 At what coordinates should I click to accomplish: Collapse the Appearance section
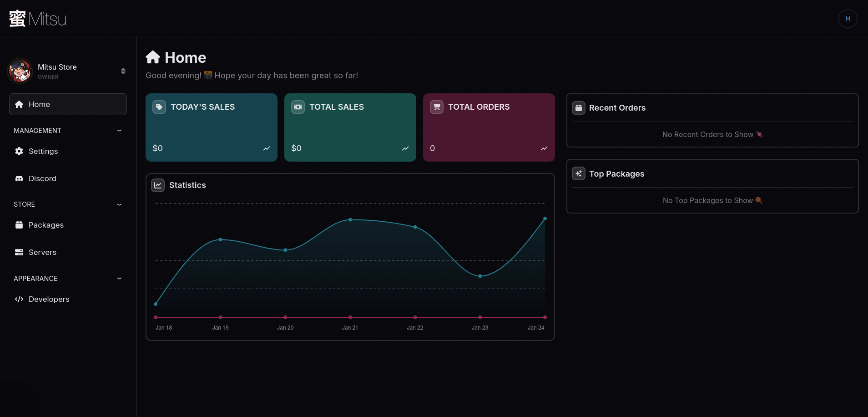point(119,279)
